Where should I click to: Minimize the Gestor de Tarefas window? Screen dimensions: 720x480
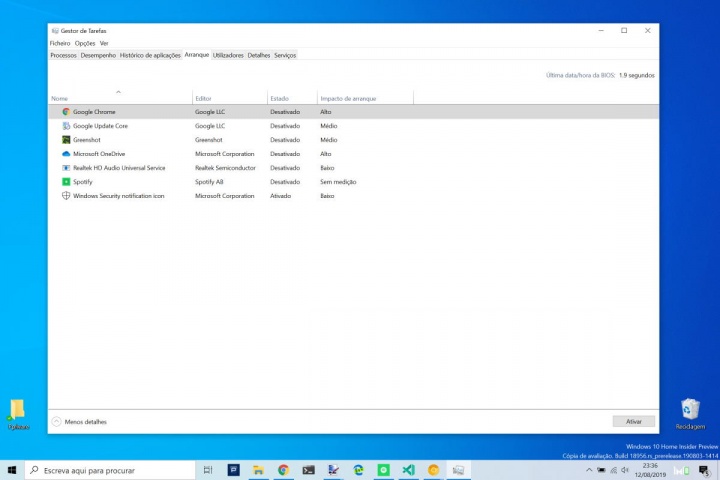pos(601,31)
